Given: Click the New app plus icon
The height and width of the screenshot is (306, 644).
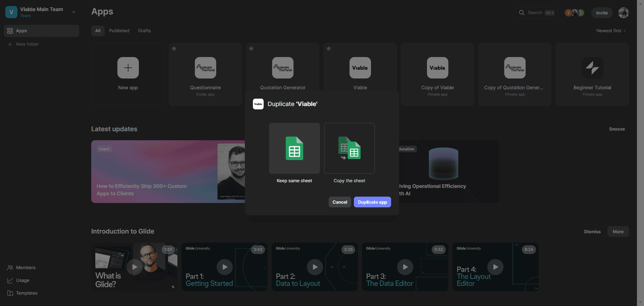Looking at the screenshot, I should 128,68.
